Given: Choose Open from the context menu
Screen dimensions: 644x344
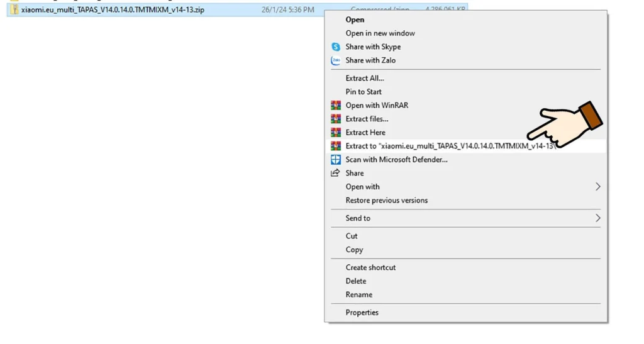Looking at the screenshot, I should (355, 20).
